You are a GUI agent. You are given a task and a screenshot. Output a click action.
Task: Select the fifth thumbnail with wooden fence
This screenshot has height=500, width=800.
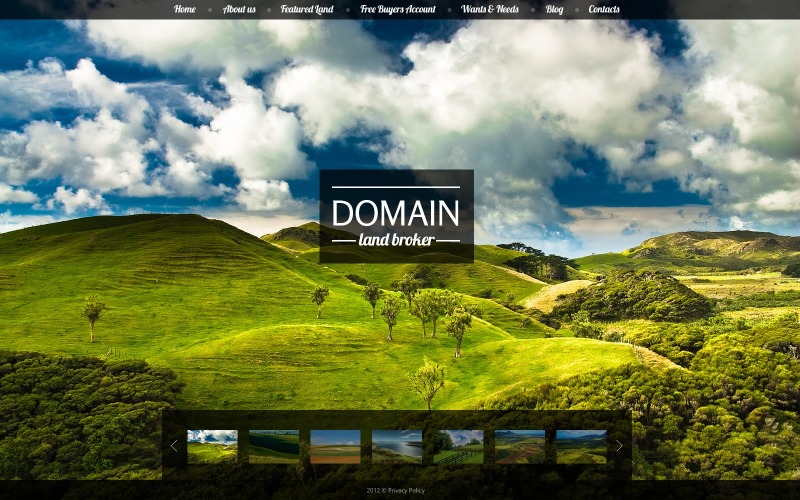tap(458, 446)
